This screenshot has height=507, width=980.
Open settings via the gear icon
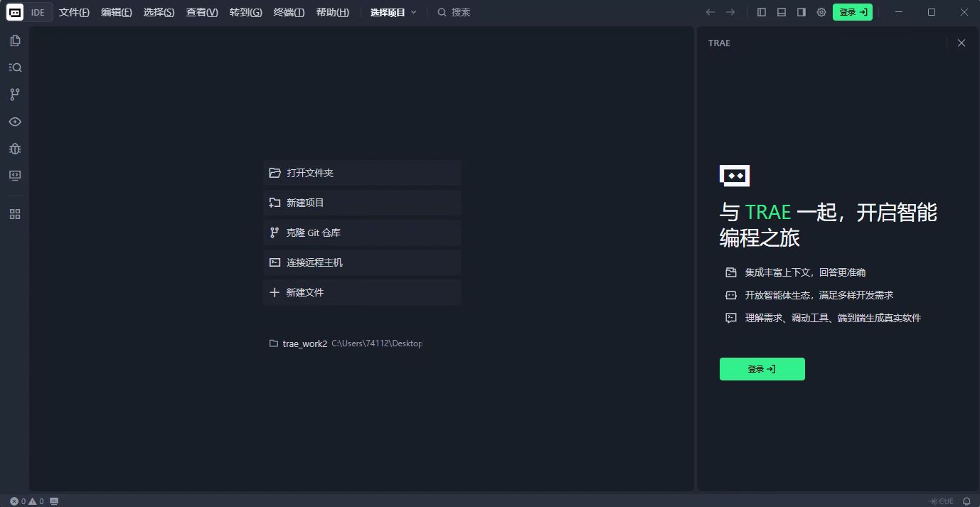click(x=821, y=12)
